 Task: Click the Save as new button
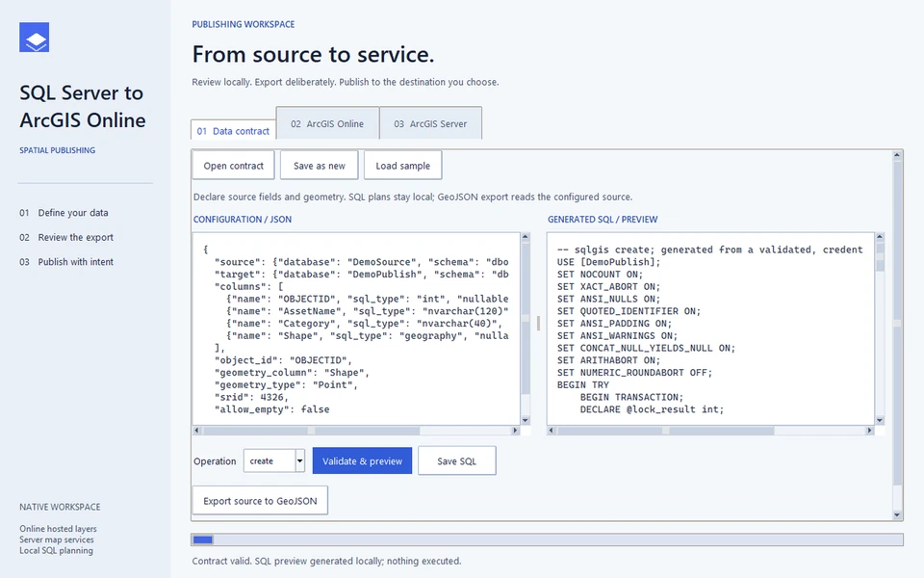320,166
